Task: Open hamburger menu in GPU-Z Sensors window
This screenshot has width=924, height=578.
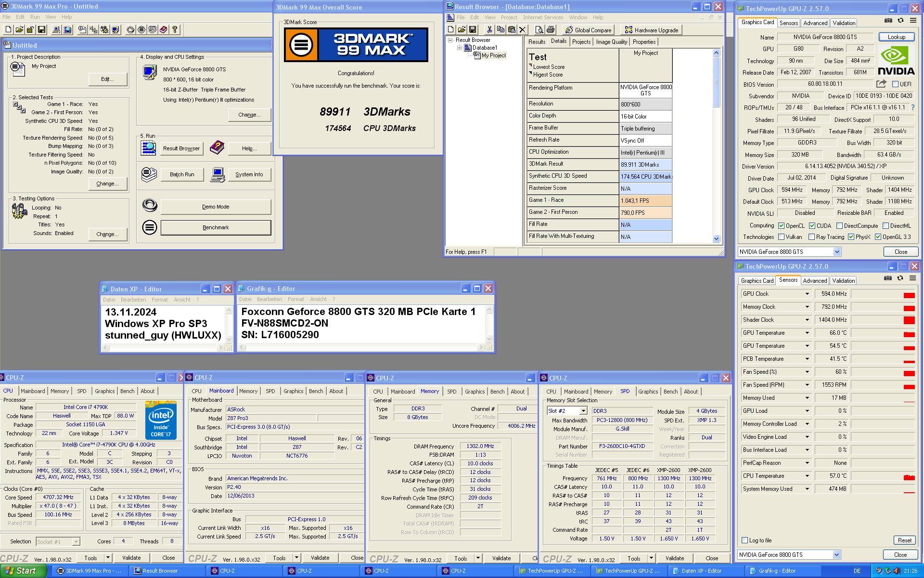Action: coord(912,278)
